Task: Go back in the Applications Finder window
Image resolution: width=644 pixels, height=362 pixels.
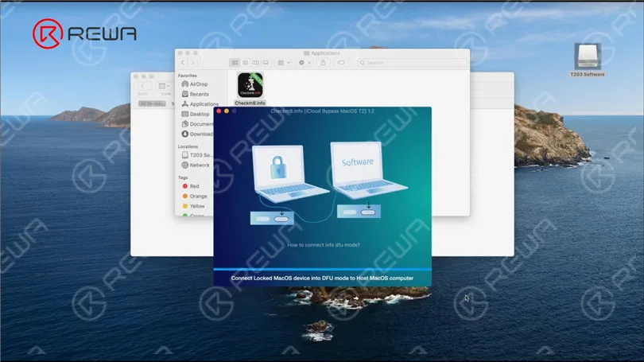Action: [183, 63]
